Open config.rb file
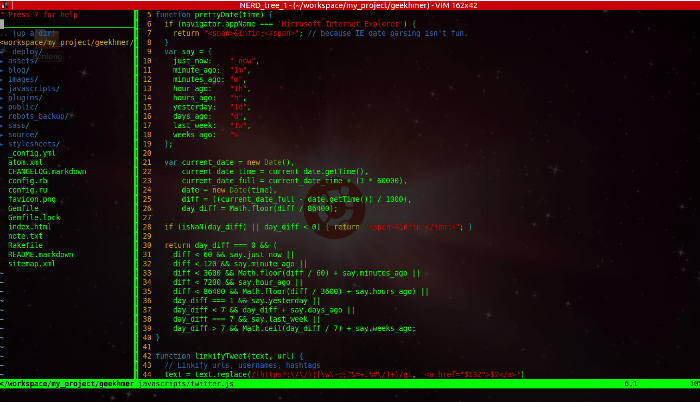 [x=28, y=181]
